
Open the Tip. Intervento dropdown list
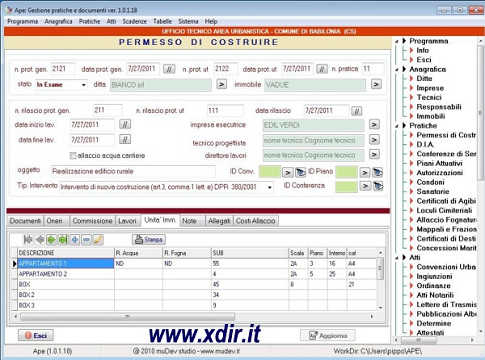(x=270, y=187)
